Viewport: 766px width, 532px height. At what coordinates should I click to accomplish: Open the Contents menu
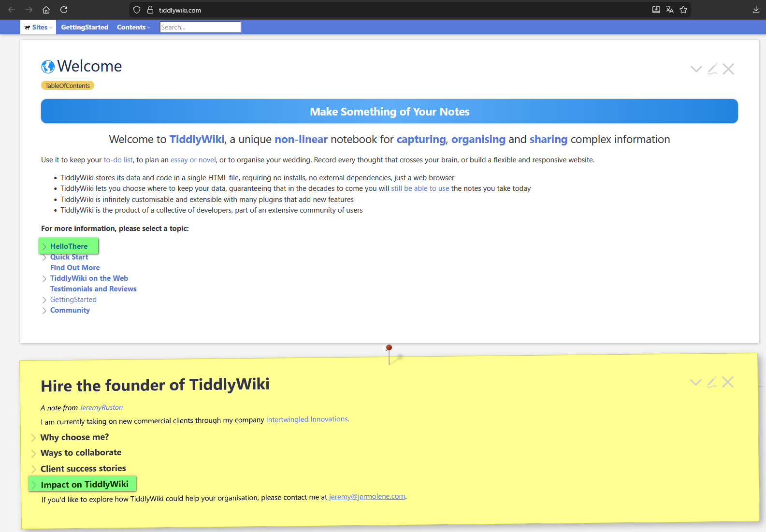133,27
